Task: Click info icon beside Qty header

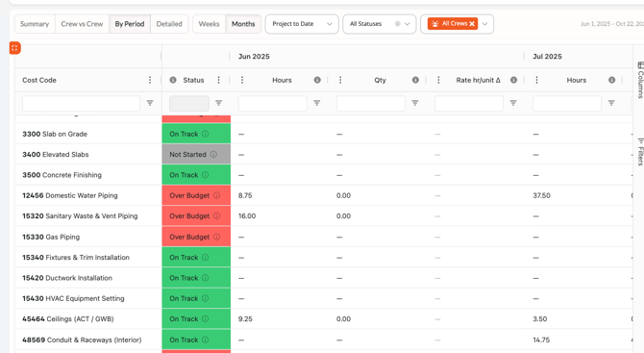Action: pos(415,80)
